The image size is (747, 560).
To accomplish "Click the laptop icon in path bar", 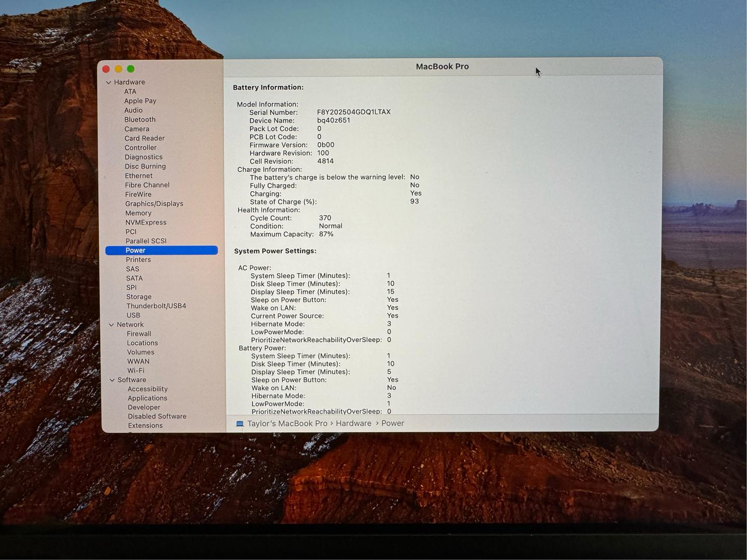I will (x=240, y=424).
